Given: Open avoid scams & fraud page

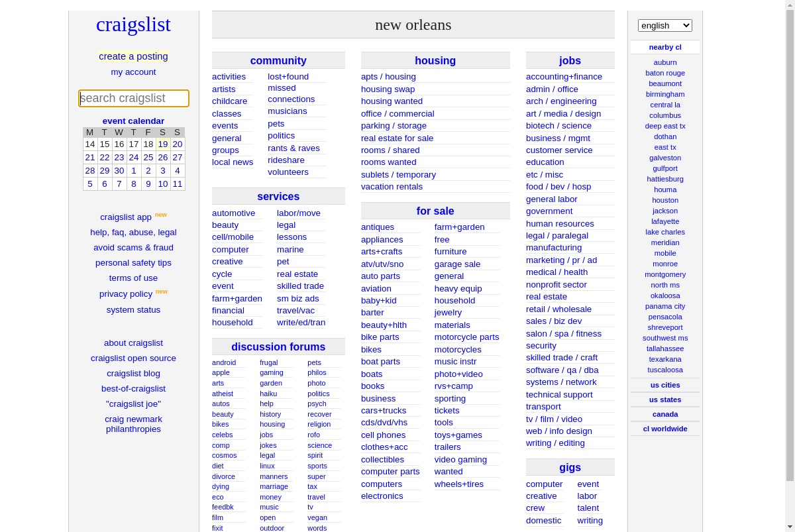Looking at the screenshot, I should coord(133,248).
